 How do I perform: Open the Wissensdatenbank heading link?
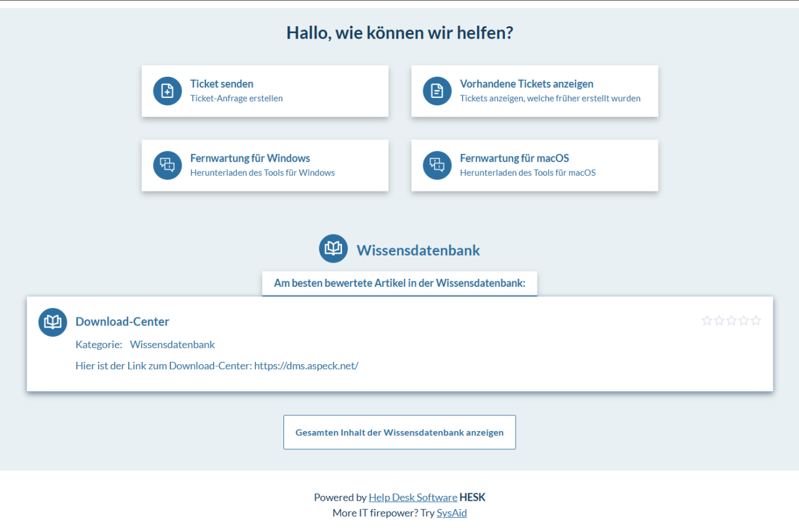pos(418,250)
